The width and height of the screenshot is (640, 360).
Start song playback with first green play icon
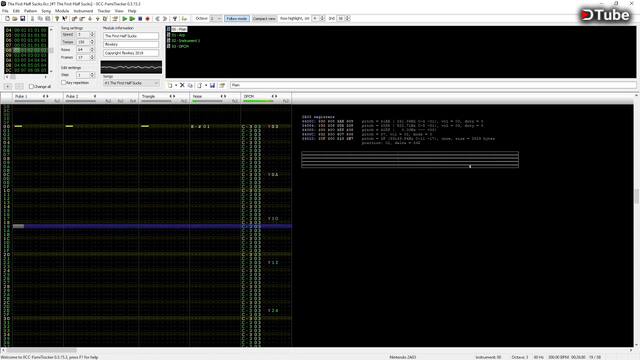tap(124, 19)
